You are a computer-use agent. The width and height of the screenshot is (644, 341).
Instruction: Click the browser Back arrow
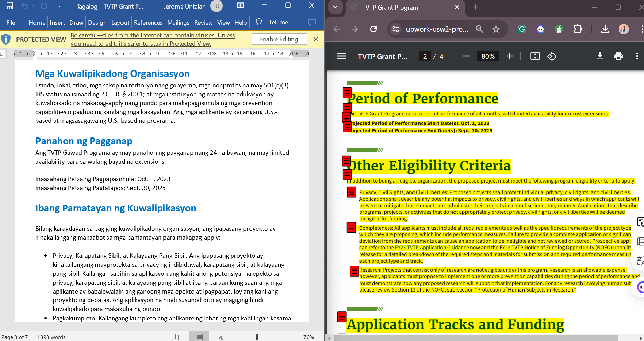(336, 29)
